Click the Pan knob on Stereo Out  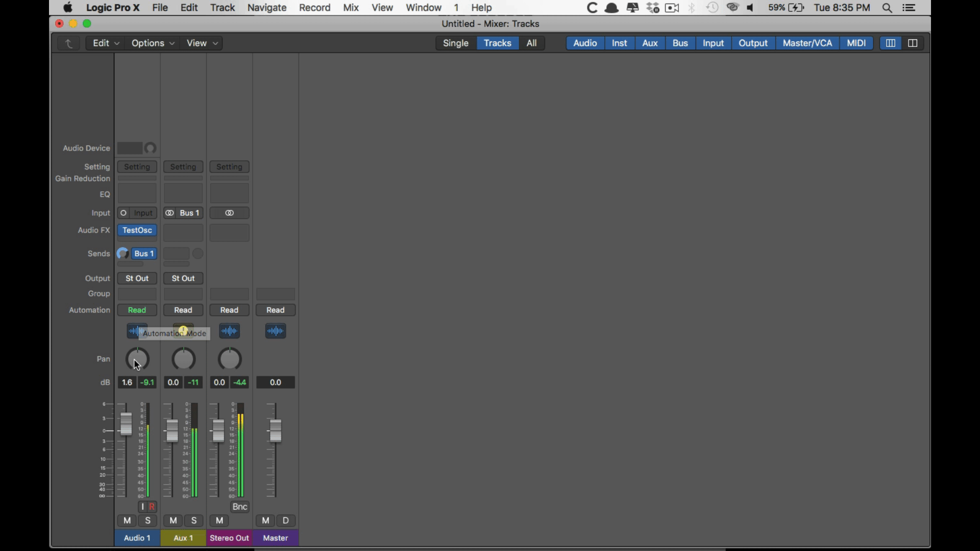230,359
